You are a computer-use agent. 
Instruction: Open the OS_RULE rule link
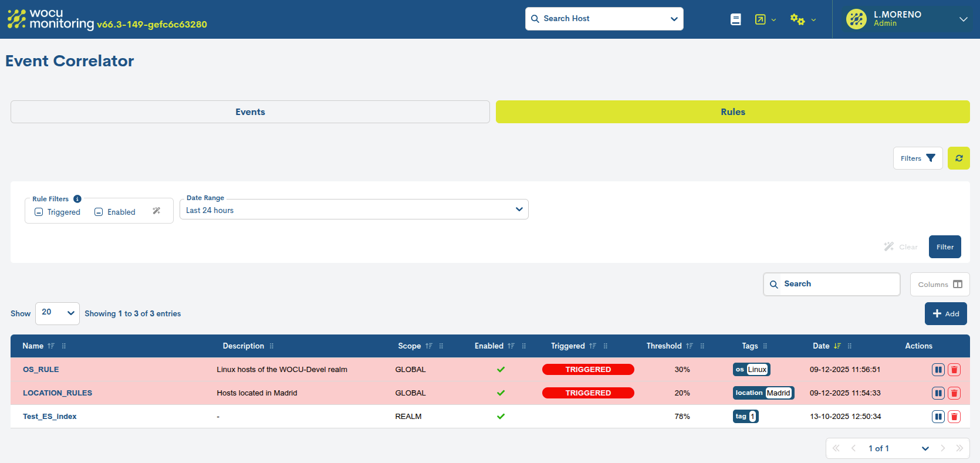(41, 370)
